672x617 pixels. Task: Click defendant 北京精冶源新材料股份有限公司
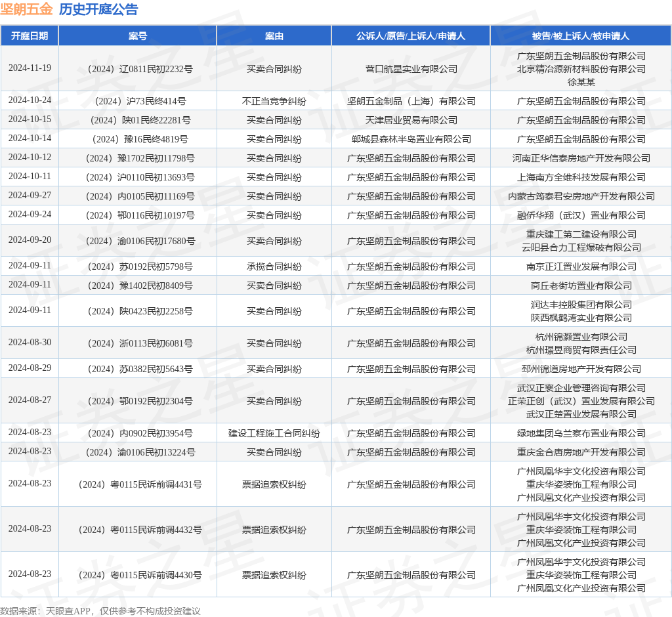tap(581, 69)
